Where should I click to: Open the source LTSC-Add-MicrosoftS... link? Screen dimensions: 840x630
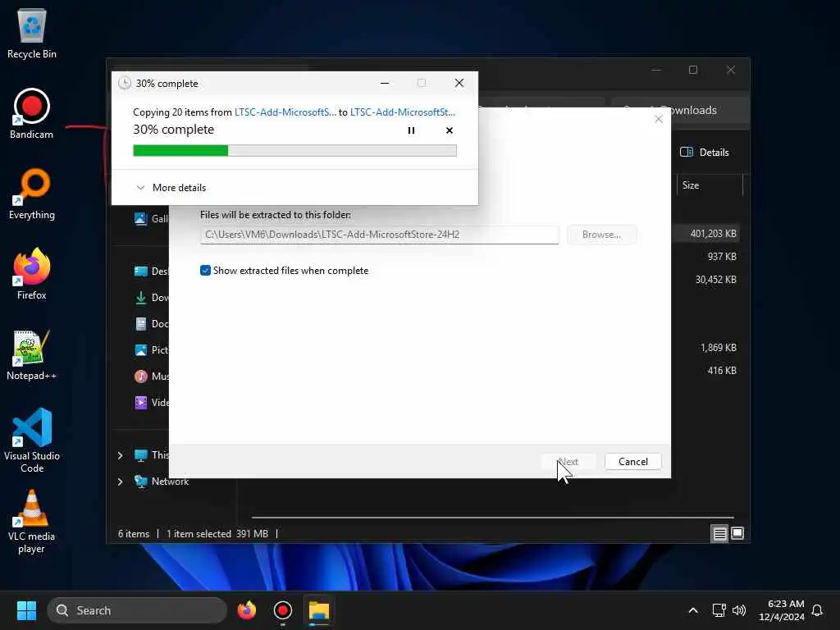pyautogui.click(x=285, y=112)
